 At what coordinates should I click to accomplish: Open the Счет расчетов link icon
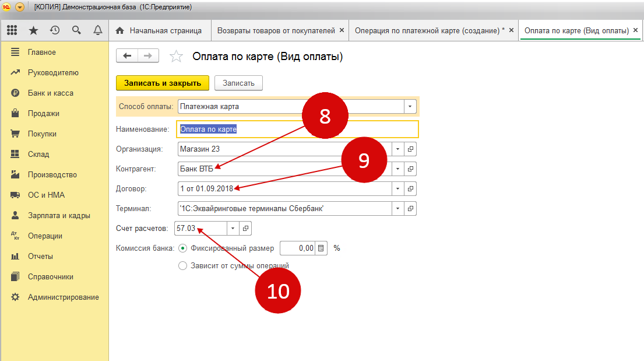245,228
